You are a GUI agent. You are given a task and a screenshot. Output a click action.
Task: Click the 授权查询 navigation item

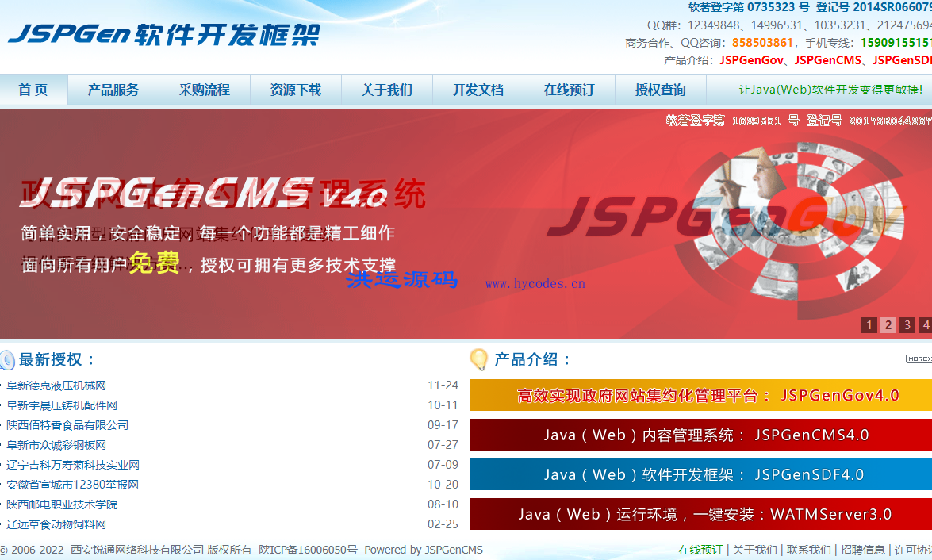click(661, 90)
